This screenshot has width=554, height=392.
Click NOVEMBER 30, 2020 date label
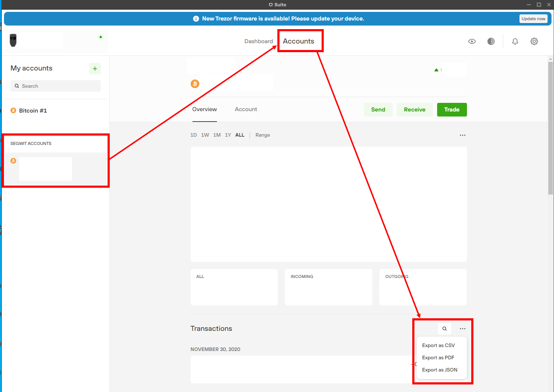pyautogui.click(x=215, y=349)
